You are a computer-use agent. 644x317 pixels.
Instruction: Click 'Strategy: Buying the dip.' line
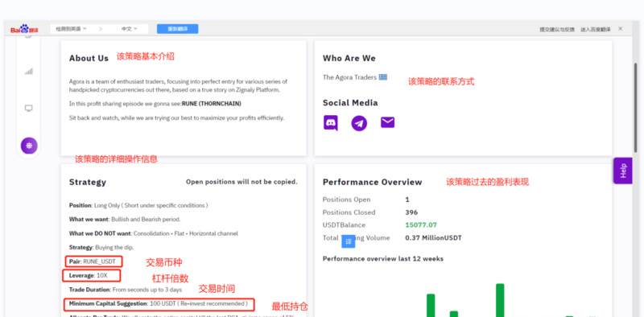pos(101,247)
